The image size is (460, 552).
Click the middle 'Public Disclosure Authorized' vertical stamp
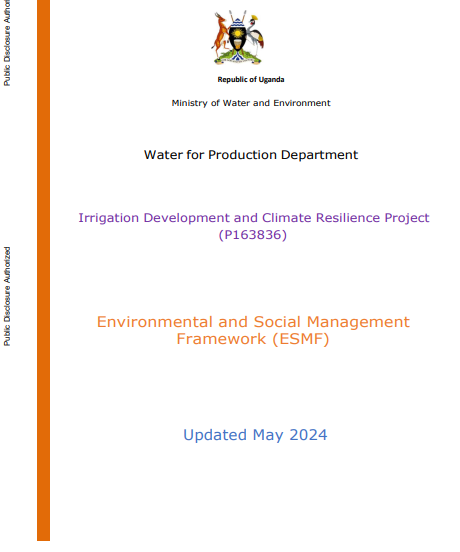point(7,296)
